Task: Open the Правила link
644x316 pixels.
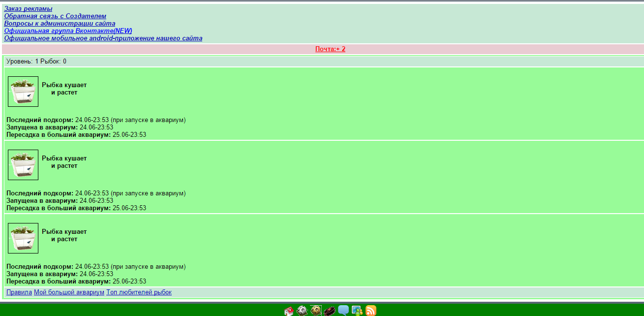Action: [x=19, y=292]
